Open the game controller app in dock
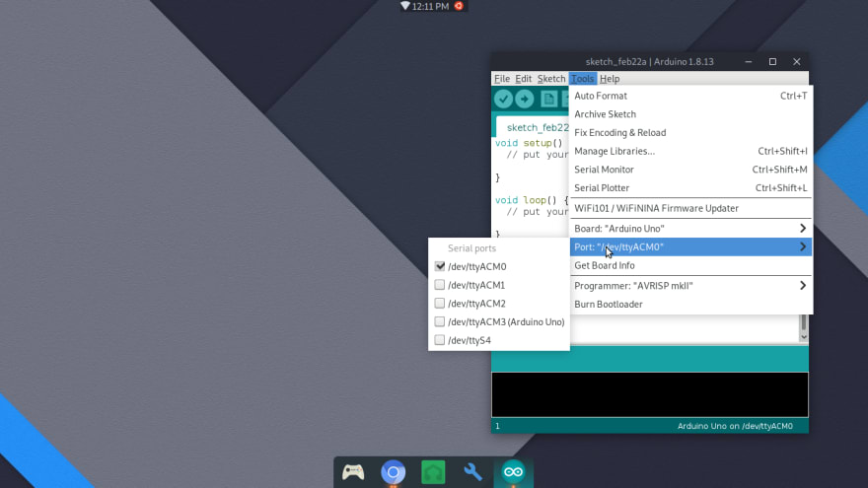 pos(353,472)
